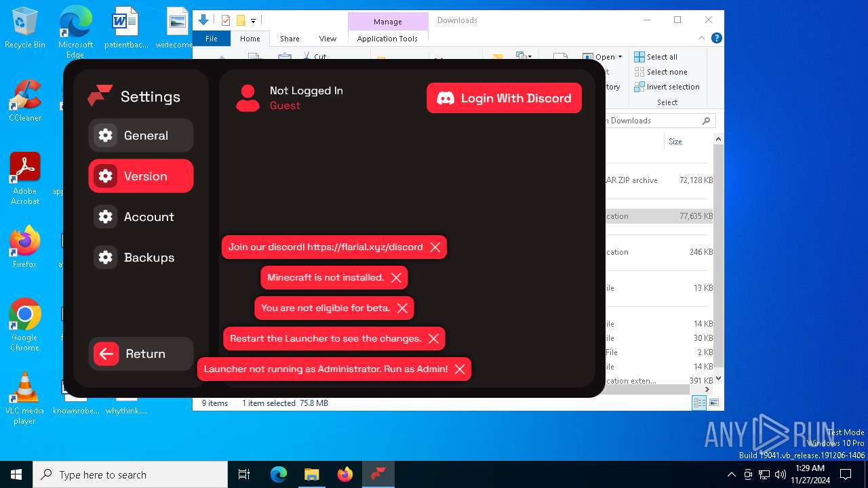
Task: Open Edge from the taskbar
Action: click(279, 474)
